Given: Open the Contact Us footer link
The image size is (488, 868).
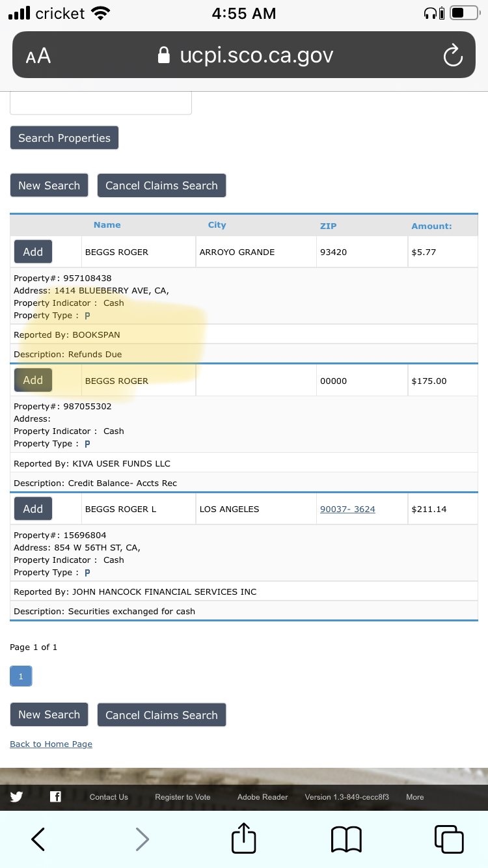Looking at the screenshot, I should 109,797.
